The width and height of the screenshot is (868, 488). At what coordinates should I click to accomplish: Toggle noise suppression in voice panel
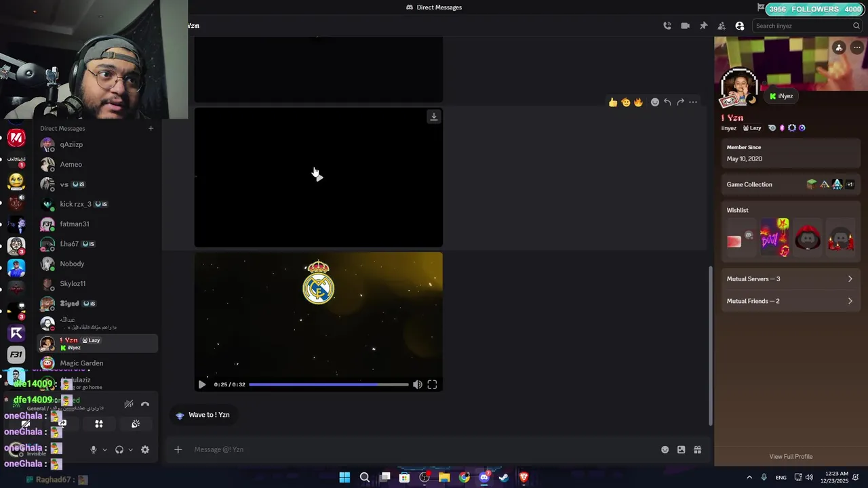tap(128, 404)
